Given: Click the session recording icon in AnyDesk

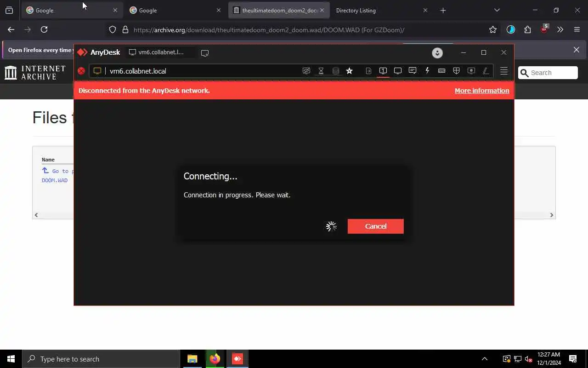Looking at the screenshot, I should click(471, 71).
